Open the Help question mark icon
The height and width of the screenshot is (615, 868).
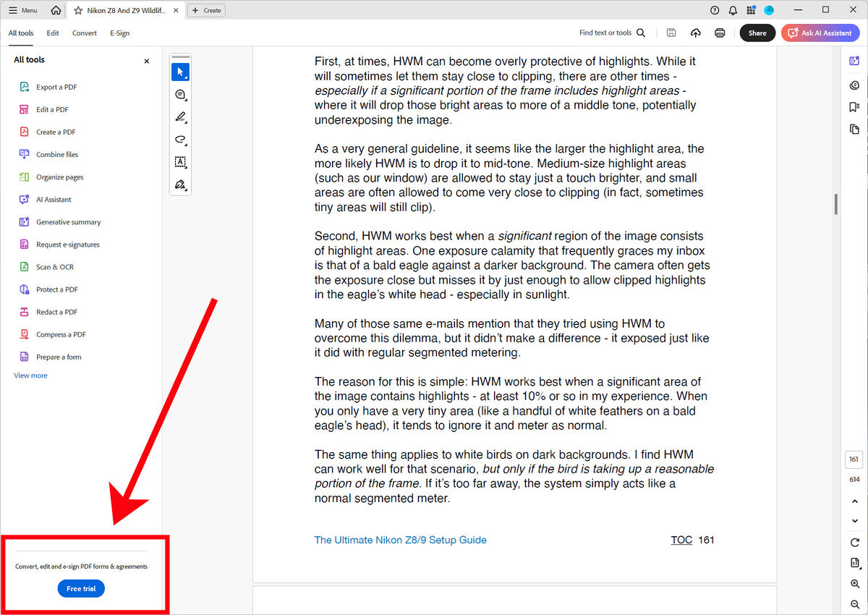coord(715,10)
